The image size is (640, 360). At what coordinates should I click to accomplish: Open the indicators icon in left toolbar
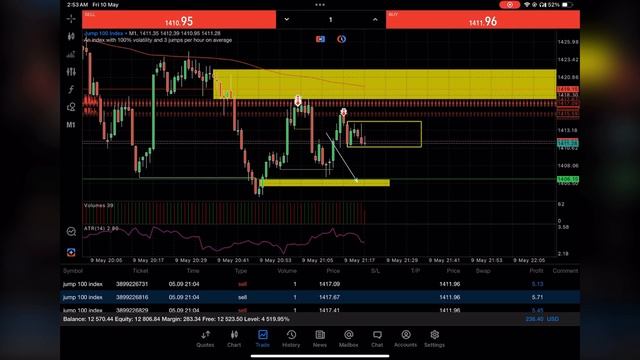point(71,54)
